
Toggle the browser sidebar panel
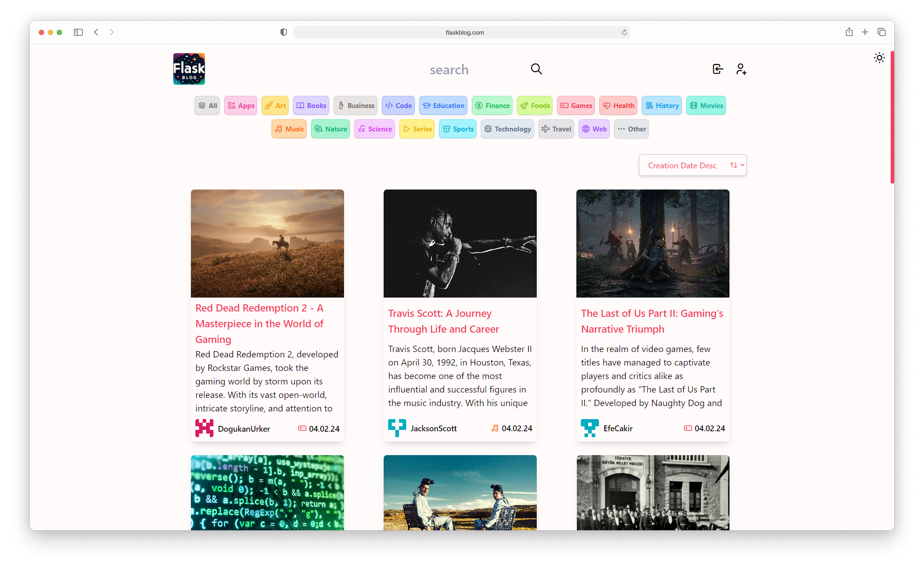(78, 32)
